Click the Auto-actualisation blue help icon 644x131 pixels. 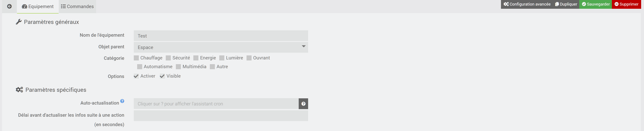pos(122,101)
